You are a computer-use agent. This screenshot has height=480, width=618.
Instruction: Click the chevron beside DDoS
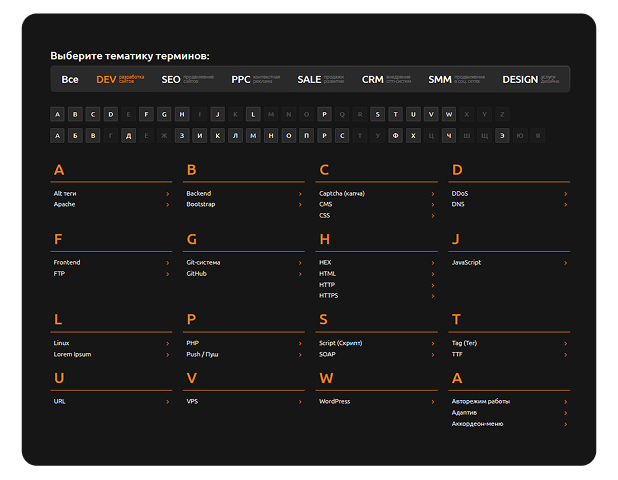click(x=565, y=193)
